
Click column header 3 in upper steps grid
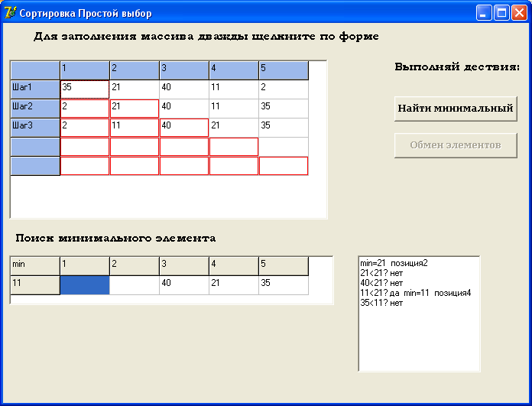point(184,70)
